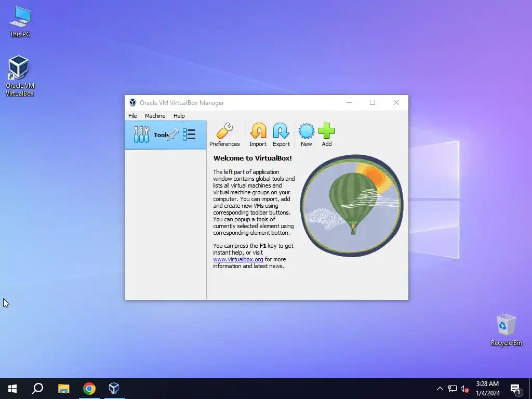The height and width of the screenshot is (399, 532).
Task: Open the notification center icon
Action: point(515,389)
